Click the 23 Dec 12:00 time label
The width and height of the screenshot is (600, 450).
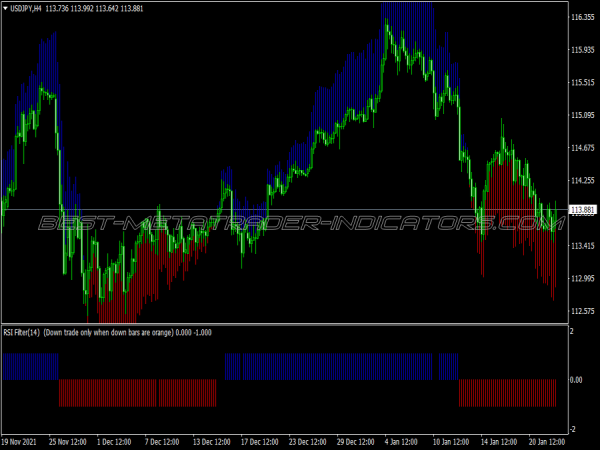click(308, 442)
